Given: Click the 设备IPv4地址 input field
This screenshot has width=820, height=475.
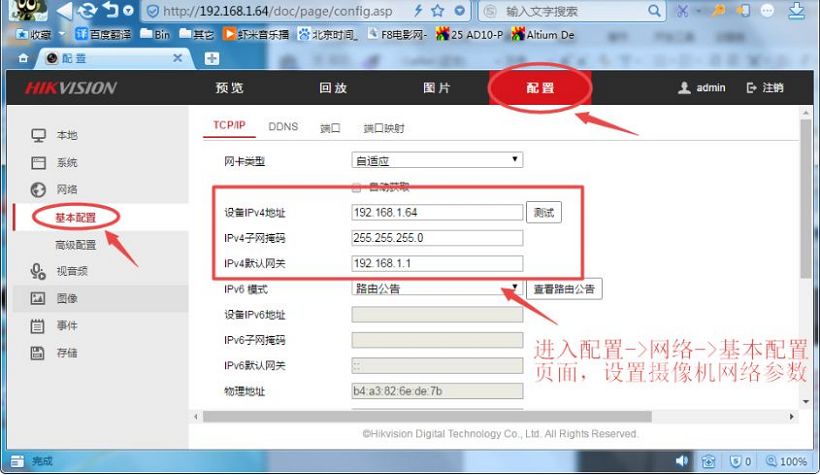Looking at the screenshot, I should pos(437,212).
